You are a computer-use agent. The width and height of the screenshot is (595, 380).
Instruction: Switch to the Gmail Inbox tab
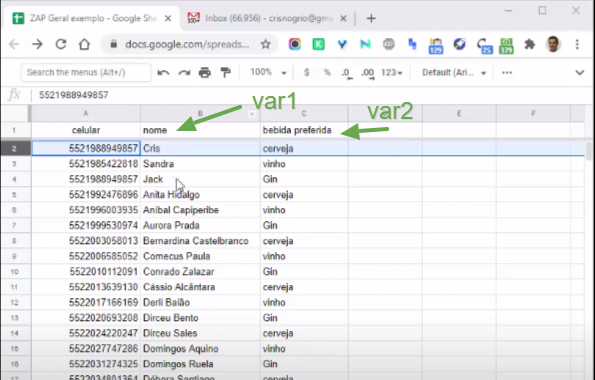point(267,18)
